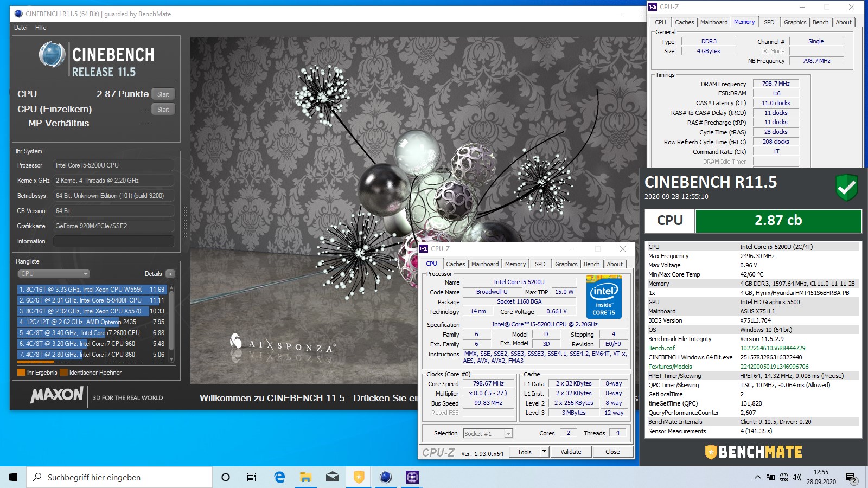Image resolution: width=868 pixels, height=488 pixels.
Task: Click the CPU-Z chip icon in Memory window title
Action: [x=653, y=7]
